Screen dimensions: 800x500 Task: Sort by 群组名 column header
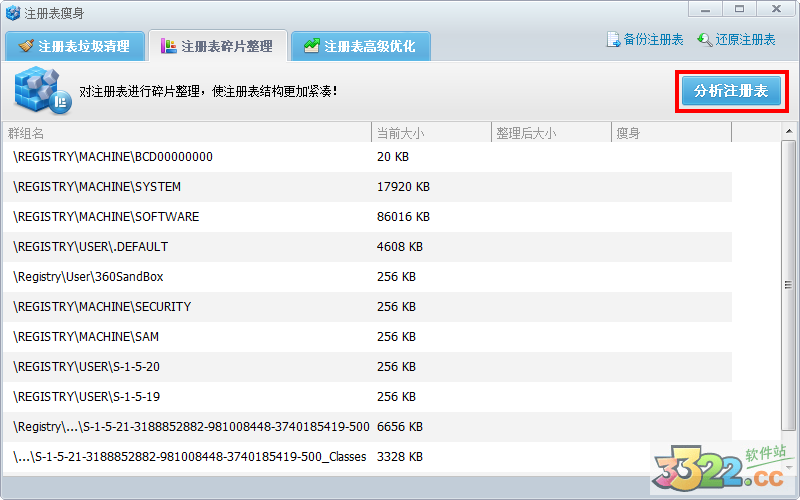click(x=186, y=133)
